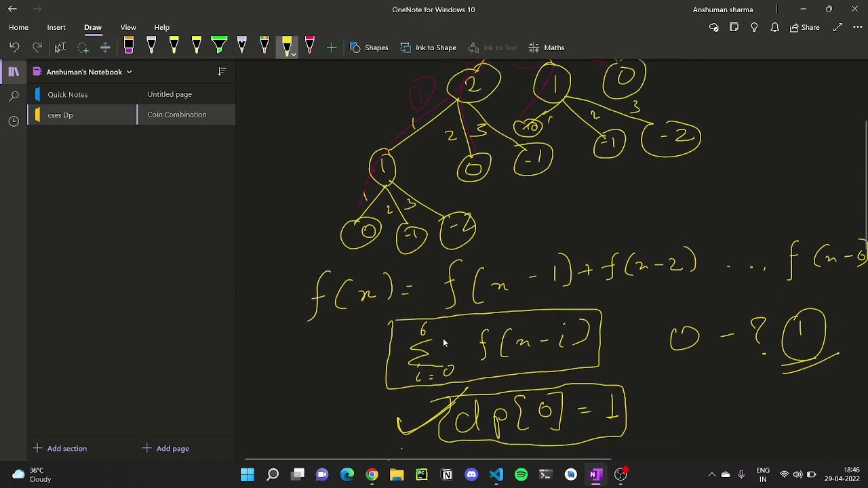Open the Coin Combination page

[x=186, y=115]
